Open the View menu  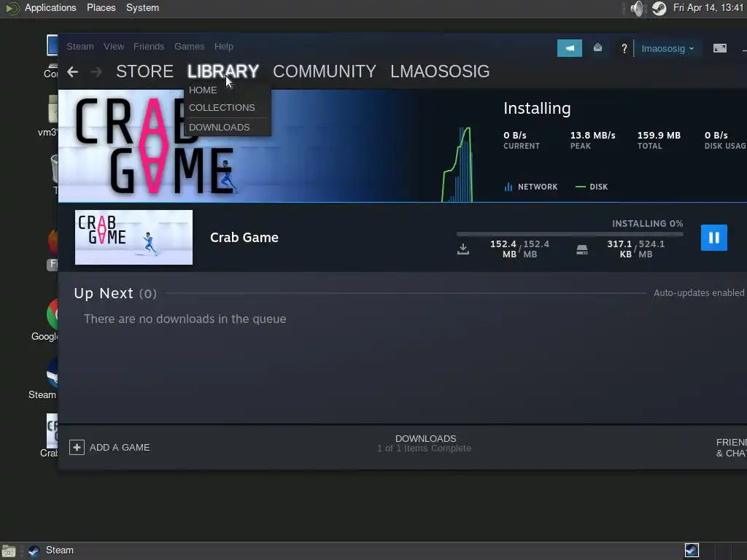tap(113, 46)
